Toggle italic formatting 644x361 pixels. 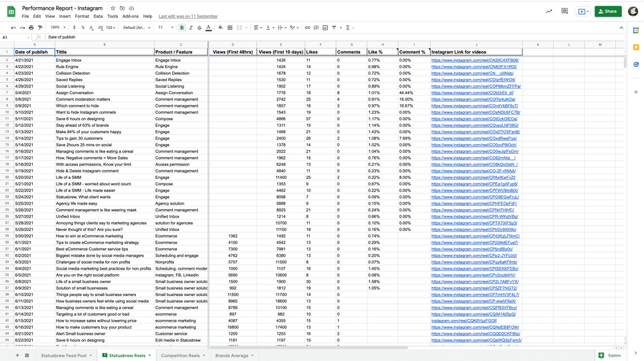point(191,28)
